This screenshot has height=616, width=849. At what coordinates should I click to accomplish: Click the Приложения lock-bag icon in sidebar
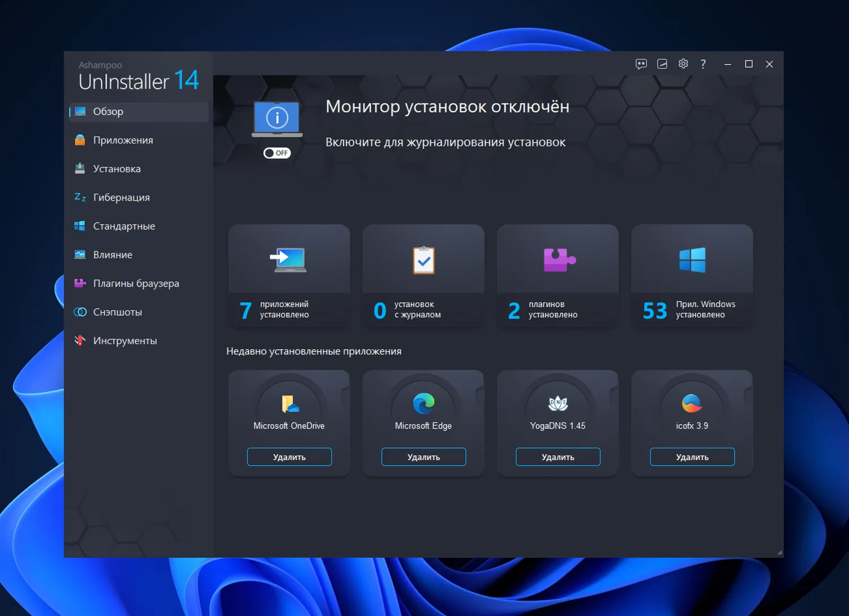[x=80, y=140]
